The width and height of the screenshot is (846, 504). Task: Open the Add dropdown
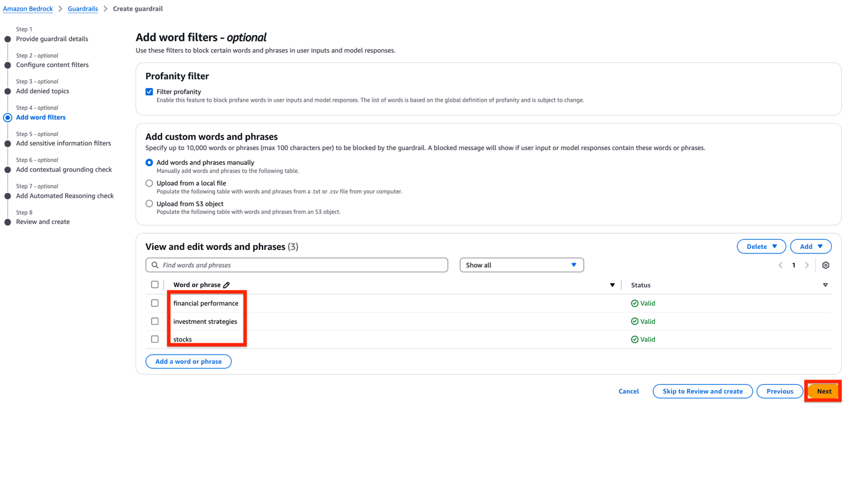point(811,246)
